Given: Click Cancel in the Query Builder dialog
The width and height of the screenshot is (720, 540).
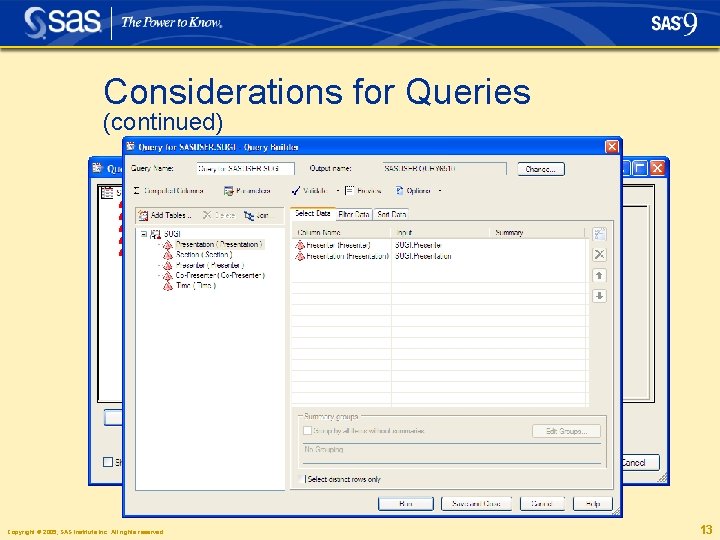Looking at the screenshot, I should click(542, 504).
